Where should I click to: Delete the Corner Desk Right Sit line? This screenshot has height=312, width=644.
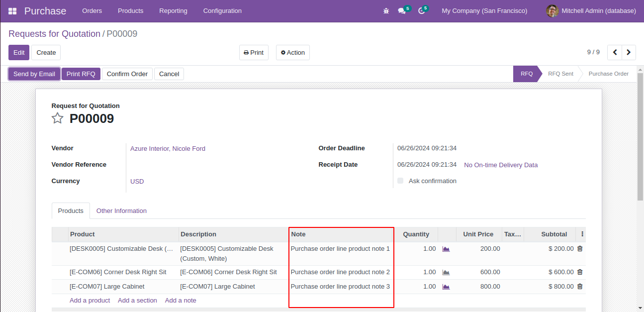pos(580,272)
